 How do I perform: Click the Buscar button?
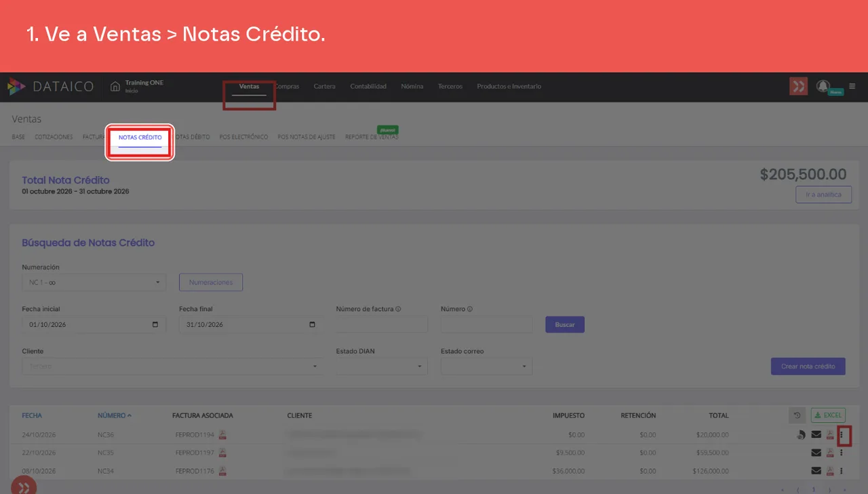point(565,324)
